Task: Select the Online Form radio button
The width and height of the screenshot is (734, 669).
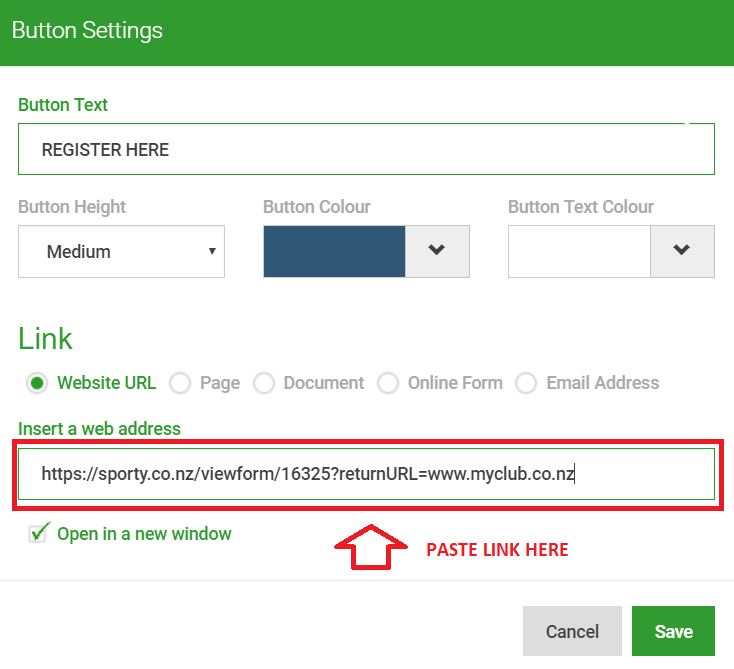Action: 388,383
